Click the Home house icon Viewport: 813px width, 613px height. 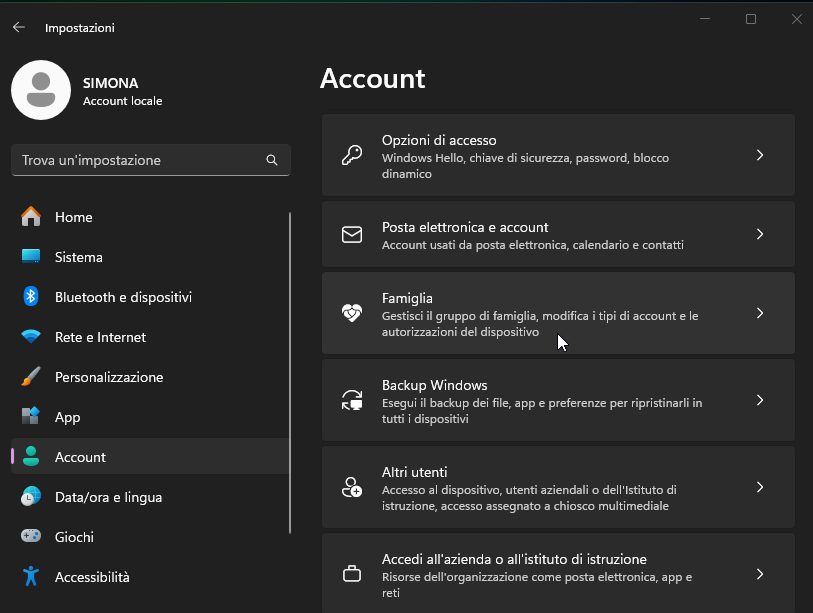click(x=31, y=217)
